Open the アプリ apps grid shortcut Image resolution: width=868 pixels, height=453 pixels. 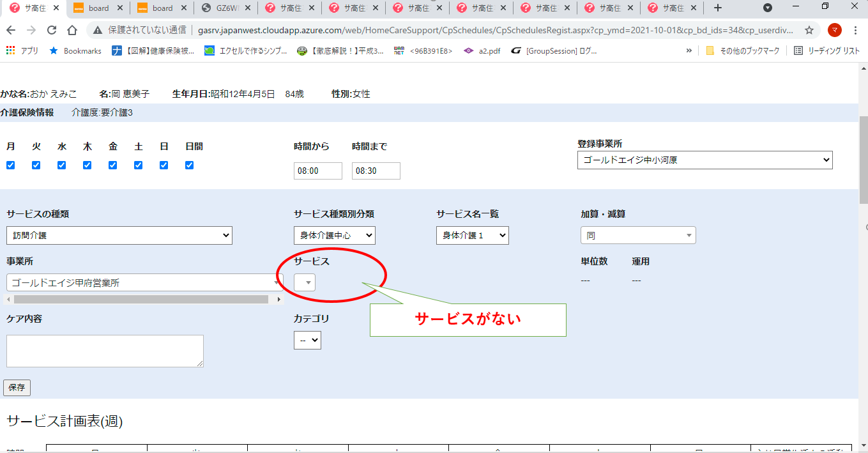pos(22,50)
